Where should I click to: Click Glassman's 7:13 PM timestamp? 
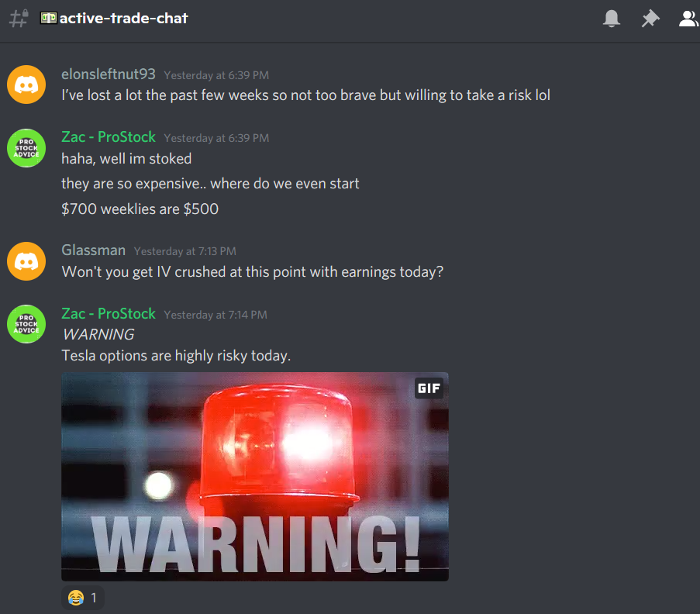(184, 251)
